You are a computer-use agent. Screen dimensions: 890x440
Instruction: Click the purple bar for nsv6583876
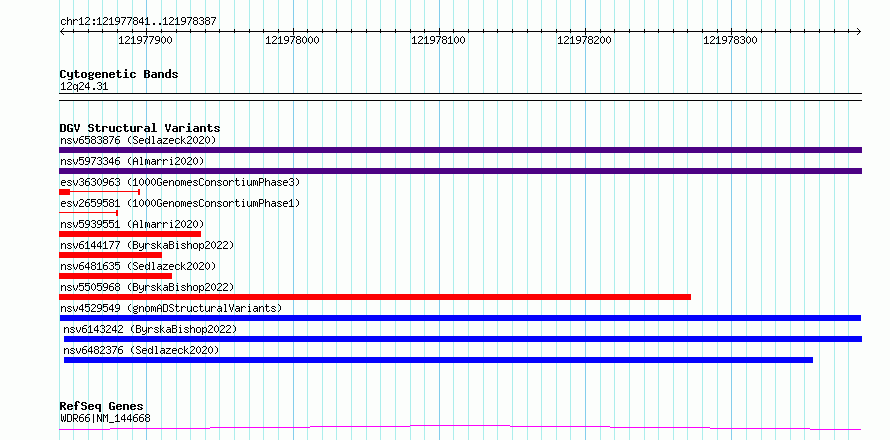tap(460, 150)
